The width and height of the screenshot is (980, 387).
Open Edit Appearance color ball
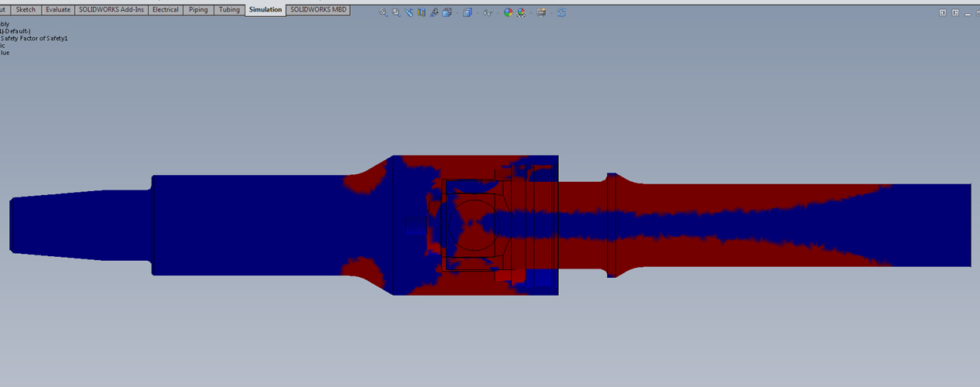point(508,12)
